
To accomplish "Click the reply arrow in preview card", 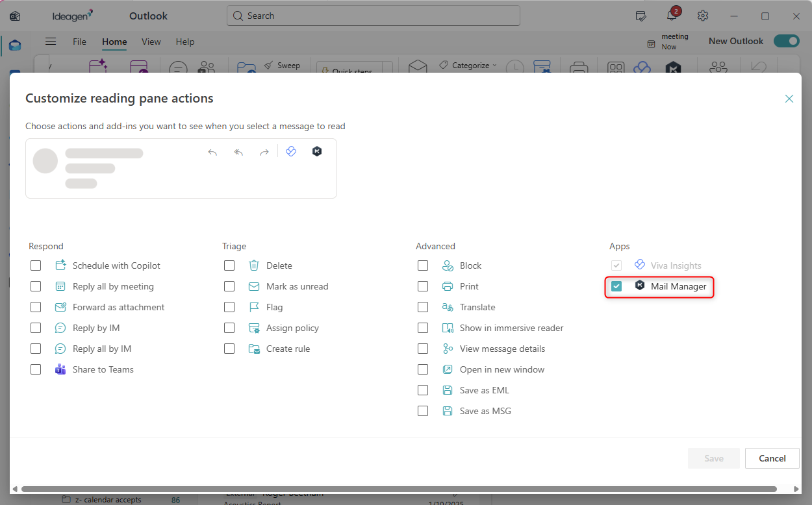I will (212, 152).
